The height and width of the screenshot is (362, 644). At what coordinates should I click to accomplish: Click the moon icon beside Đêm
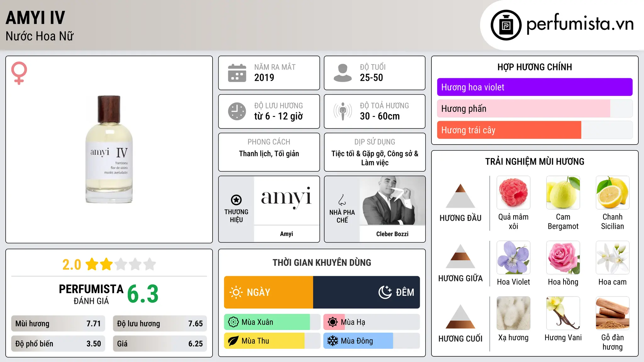click(385, 292)
